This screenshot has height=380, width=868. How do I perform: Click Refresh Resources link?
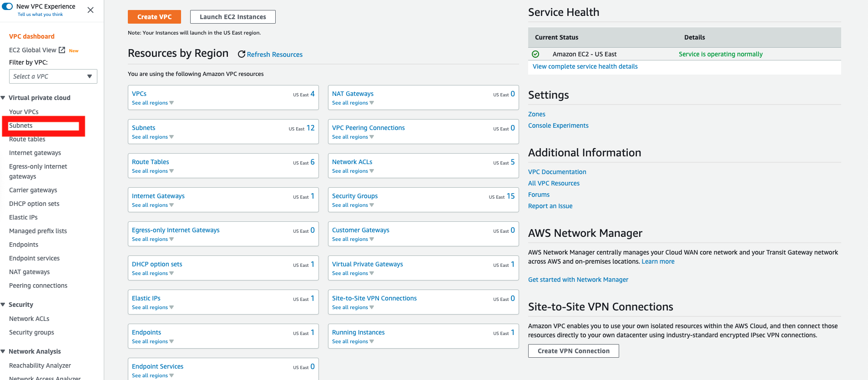[275, 55]
